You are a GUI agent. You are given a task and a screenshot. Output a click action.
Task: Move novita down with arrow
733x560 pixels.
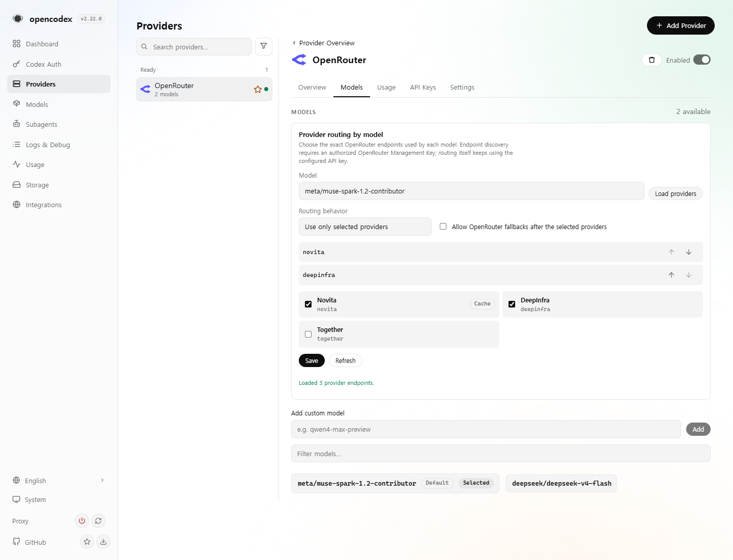point(689,252)
